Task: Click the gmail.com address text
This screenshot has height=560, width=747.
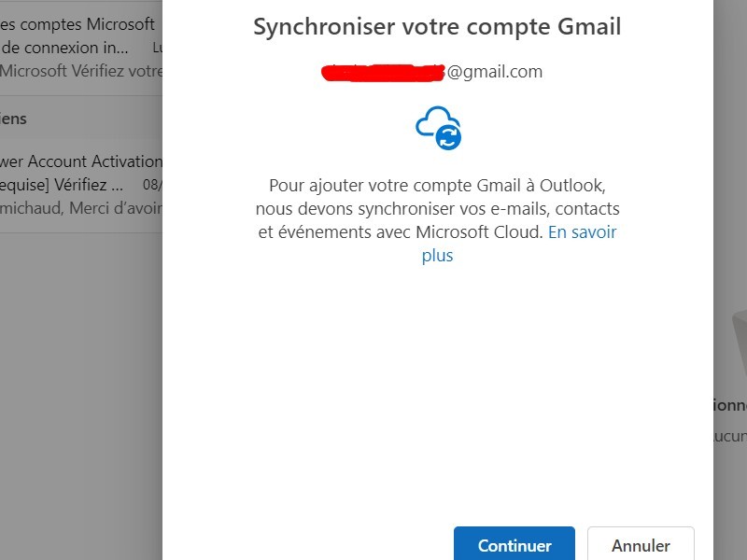Action: [x=495, y=72]
